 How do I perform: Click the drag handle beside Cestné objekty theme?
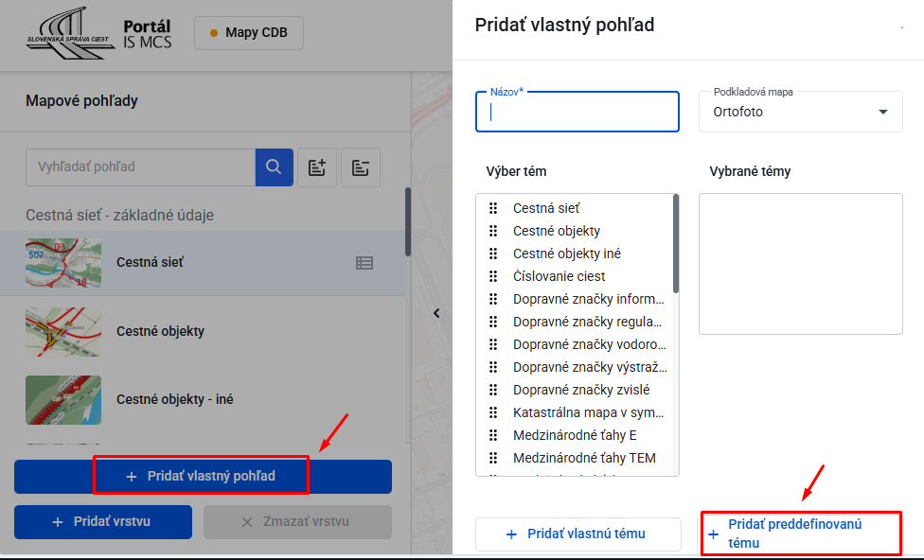(x=493, y=231)
